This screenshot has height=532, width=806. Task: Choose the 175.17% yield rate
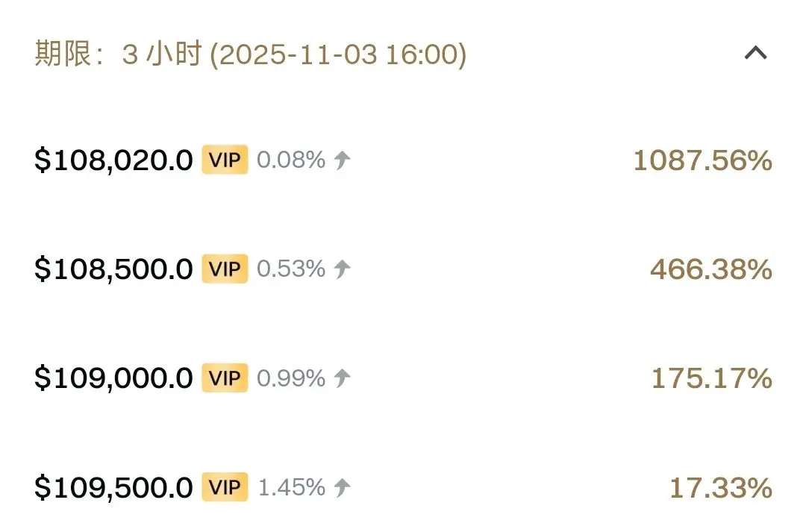[712, 379]
